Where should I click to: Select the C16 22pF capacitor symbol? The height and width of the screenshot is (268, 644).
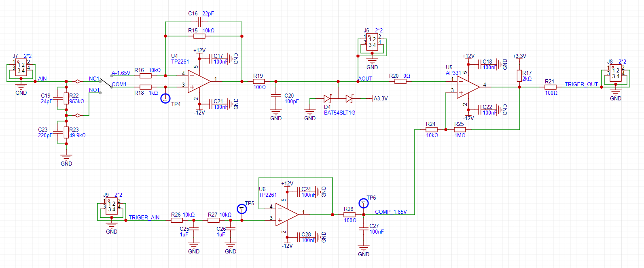pyautogui.click(x=199, y=22)
